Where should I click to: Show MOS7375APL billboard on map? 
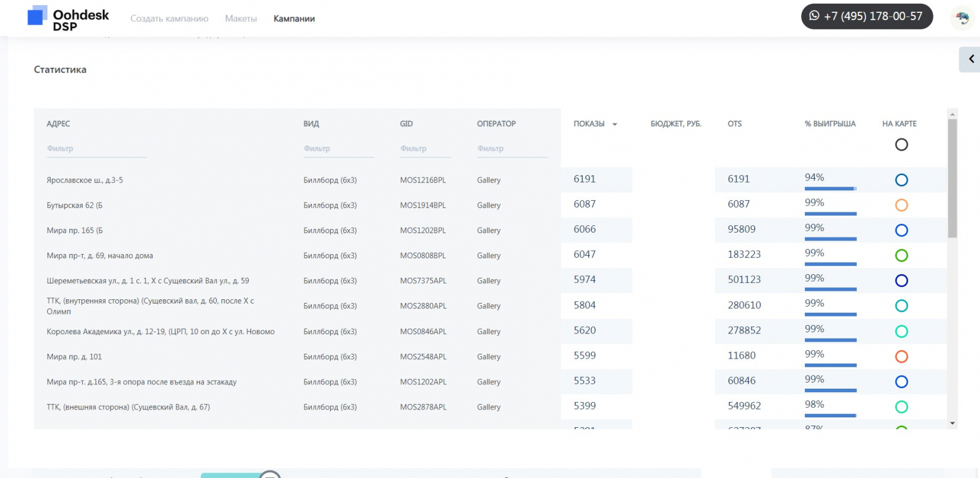pyautogui.click(x=901, y=280)
